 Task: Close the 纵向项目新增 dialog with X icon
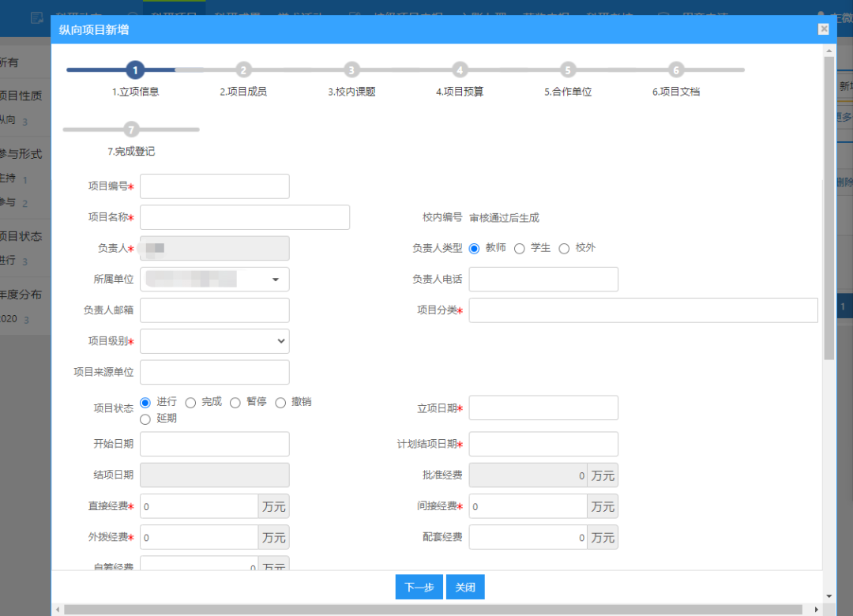pos(824,29)
